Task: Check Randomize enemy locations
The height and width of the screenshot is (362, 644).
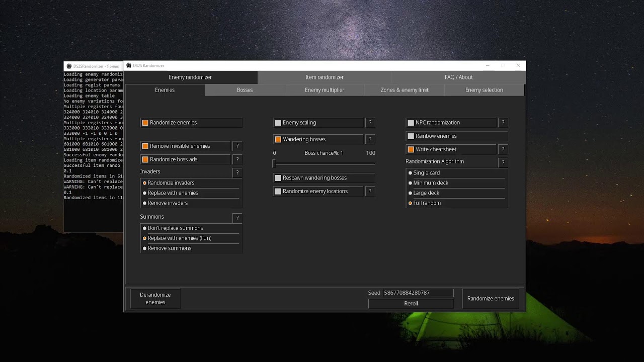Action: [x=278, y=192]
